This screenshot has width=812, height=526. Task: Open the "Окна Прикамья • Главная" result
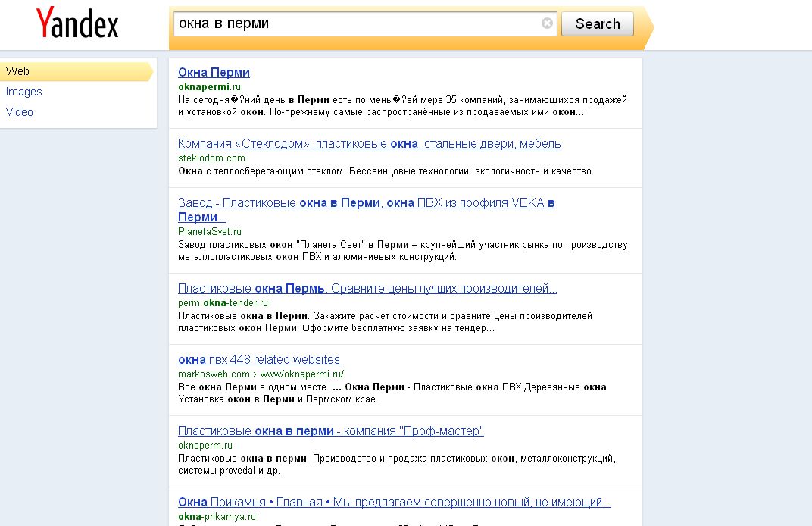[x=394, y=503]
